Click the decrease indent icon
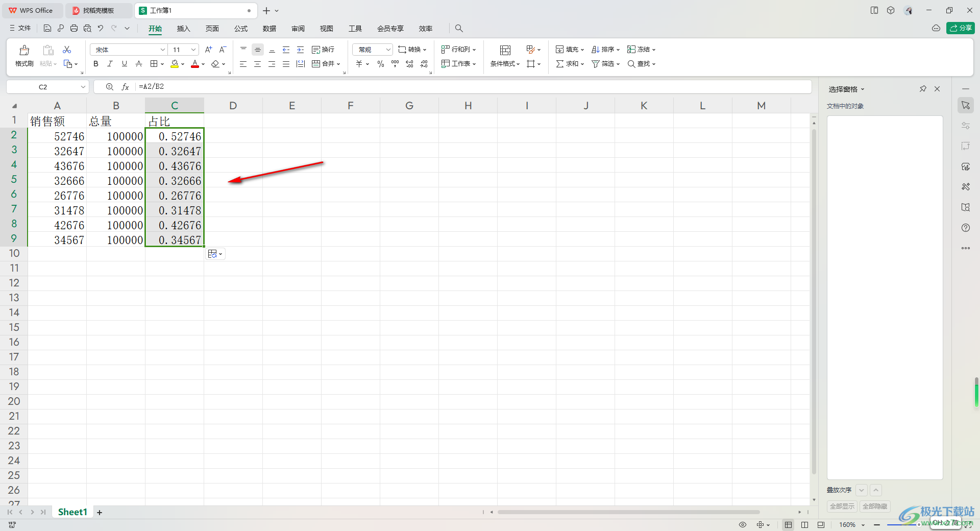 coord(286,50)
